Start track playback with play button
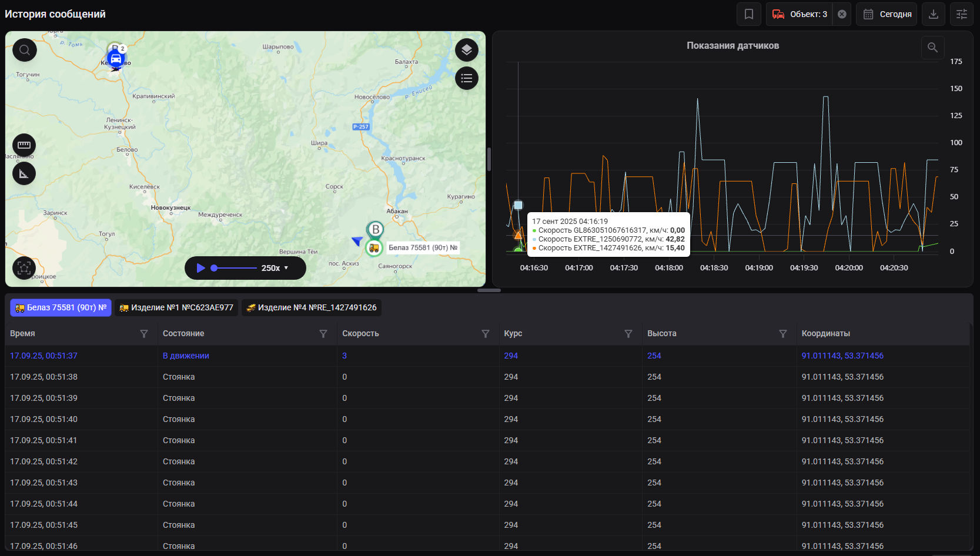This screenshot has width=980, height=556. point(200,268)
